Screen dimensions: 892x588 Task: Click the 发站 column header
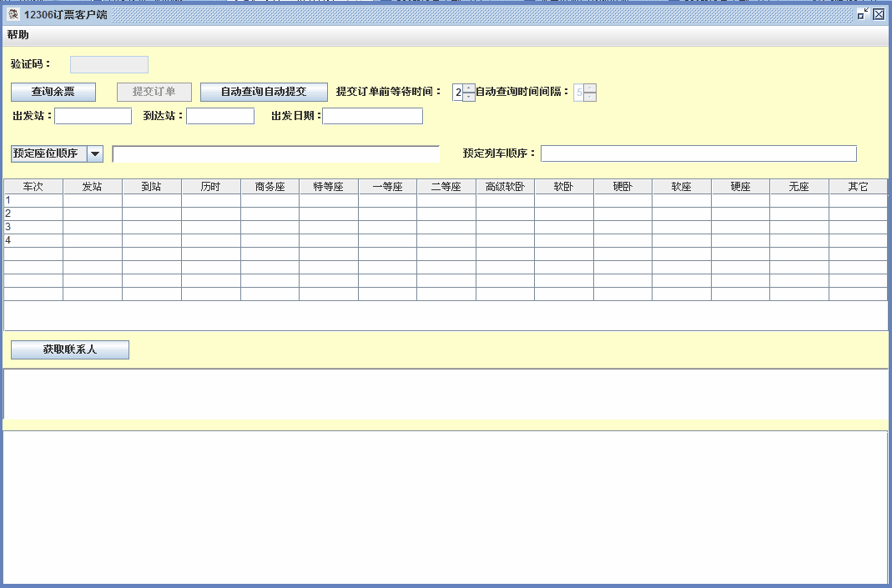click(92, 187)
